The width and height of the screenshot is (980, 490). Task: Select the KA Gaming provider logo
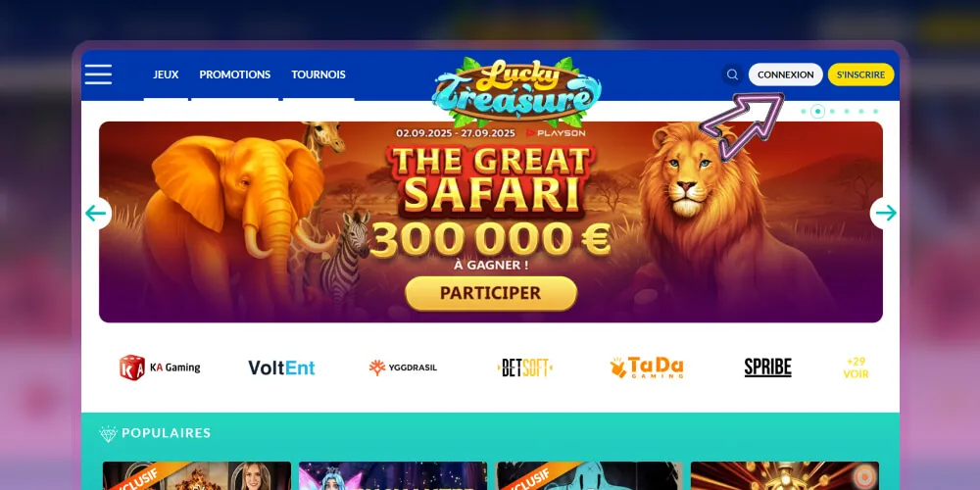tap(160, 367)
